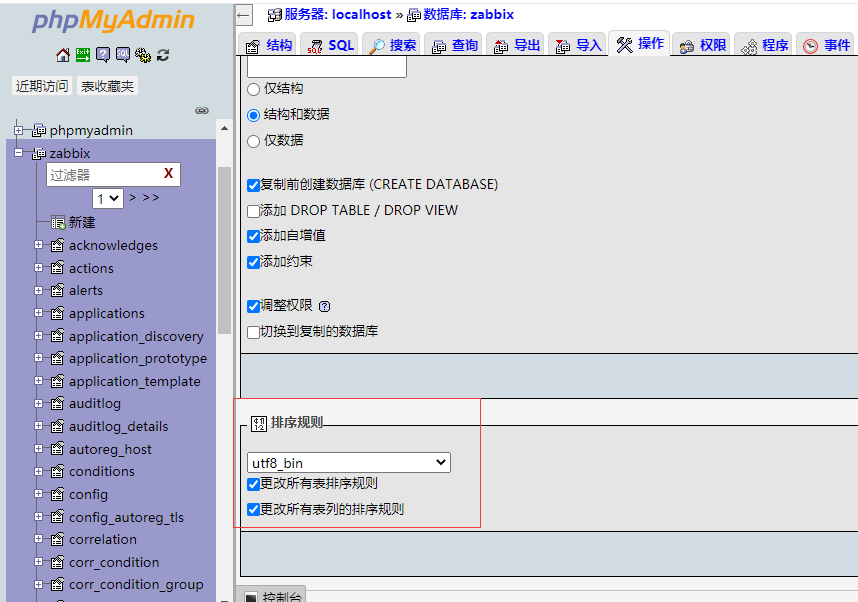This screenshot has height=602, width=858.
Task: Open the phpMyAdmin documentation question-mark icon
Action: coord(103,55)
